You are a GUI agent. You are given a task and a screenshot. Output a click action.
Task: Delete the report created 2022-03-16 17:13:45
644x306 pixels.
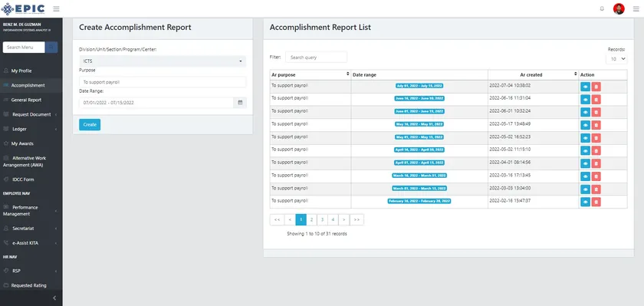pyautogui.click(x=596, y=176)
